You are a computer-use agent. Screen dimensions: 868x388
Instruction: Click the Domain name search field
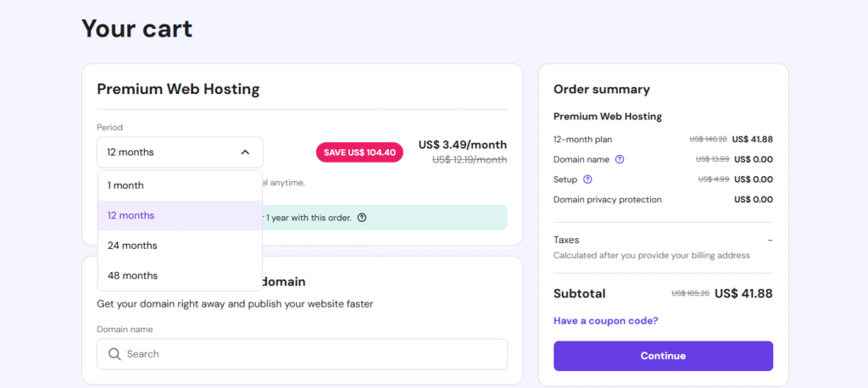pyautogui.click(x=314, y=354)
